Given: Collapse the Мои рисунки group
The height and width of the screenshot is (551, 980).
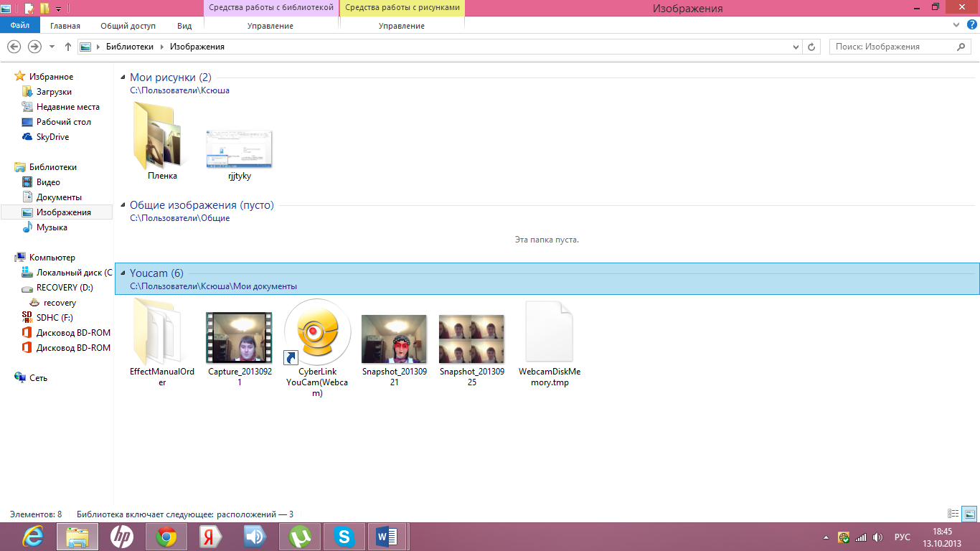Looking at the screenshot, I should (123, 77).
